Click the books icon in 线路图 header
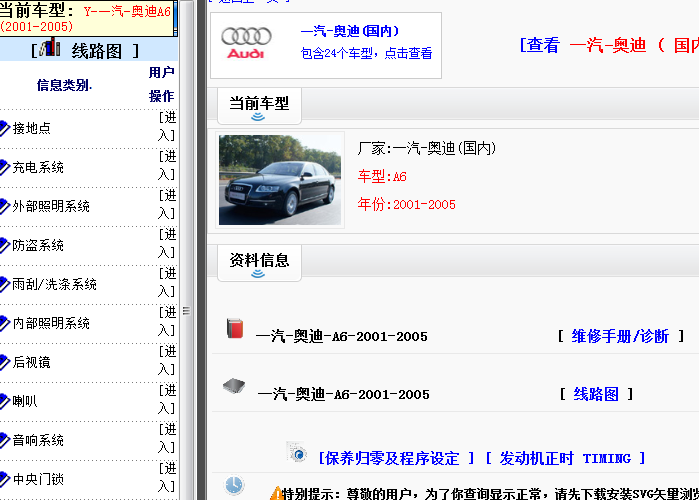699x500 pixels. [x=50, y=47]
